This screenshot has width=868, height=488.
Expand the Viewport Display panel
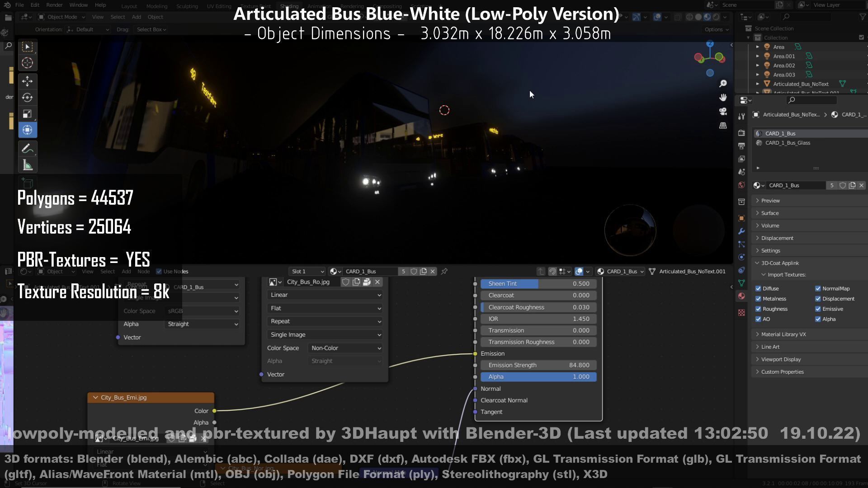pyautogui.click(x=809, y=359)
